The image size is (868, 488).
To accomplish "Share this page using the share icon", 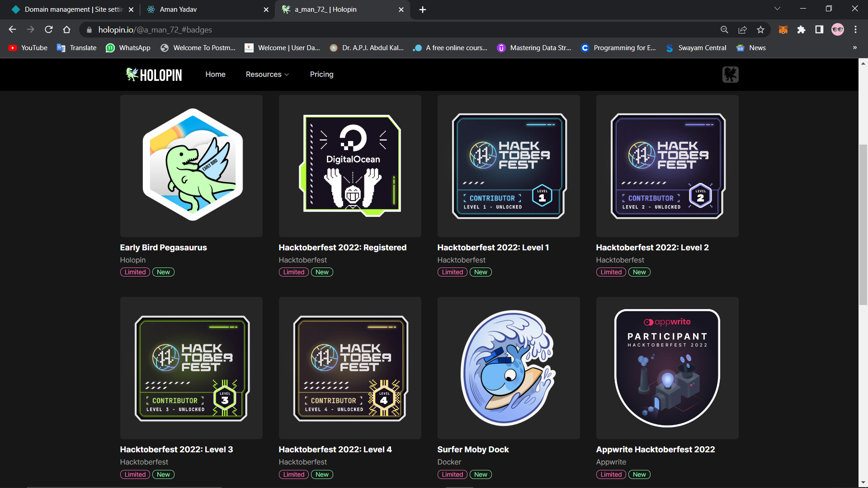I will [x=742, y=30].
